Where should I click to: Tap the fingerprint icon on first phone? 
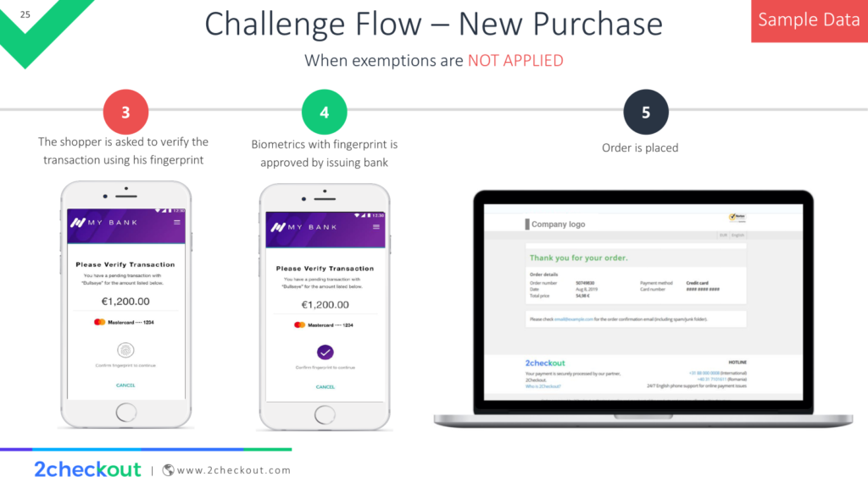coord(125,350)
